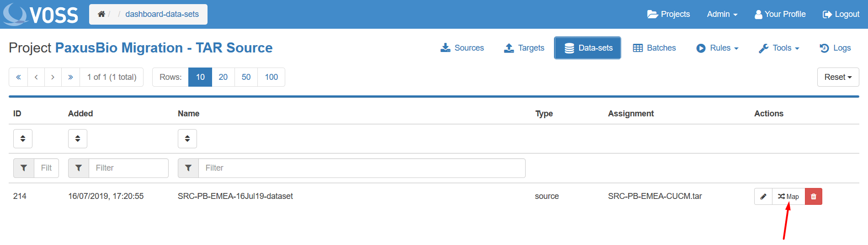
Task: Go to first page of results
Action: coord(18,77)
